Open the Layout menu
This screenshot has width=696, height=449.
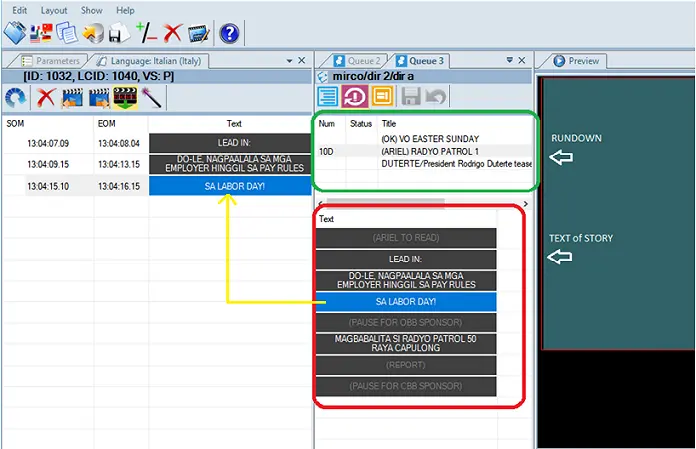[x=54, y=10]
